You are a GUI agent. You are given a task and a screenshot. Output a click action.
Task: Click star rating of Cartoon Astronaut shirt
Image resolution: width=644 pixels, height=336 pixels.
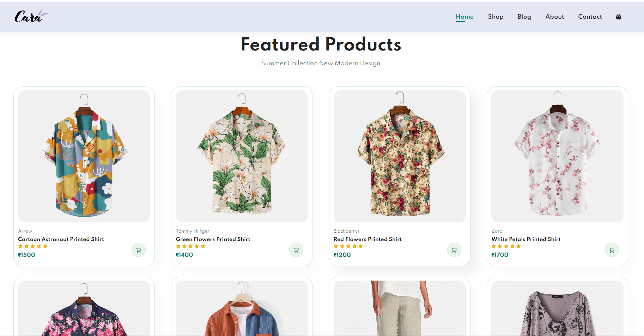tap(33, 246)
